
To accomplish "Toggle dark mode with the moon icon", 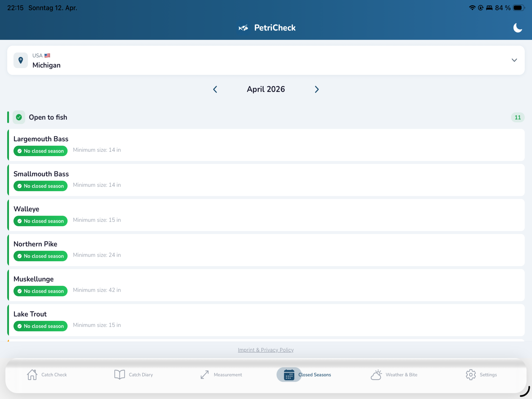I will coord(518,28).
